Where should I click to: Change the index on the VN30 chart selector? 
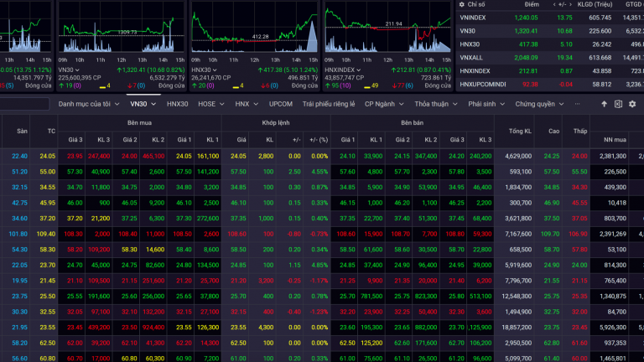click(x=69, y=70)
